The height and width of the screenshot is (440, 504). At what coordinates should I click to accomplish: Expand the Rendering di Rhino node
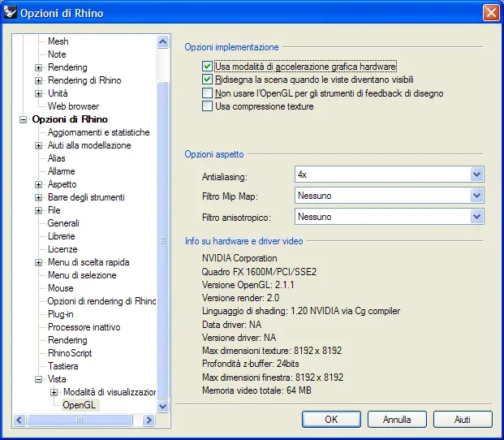tap(38, 80)
